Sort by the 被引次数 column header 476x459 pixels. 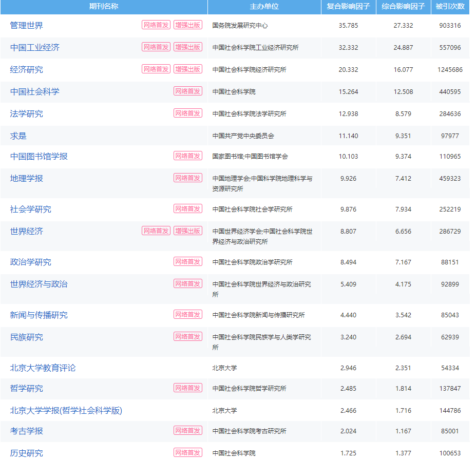(x=450, y=7)
